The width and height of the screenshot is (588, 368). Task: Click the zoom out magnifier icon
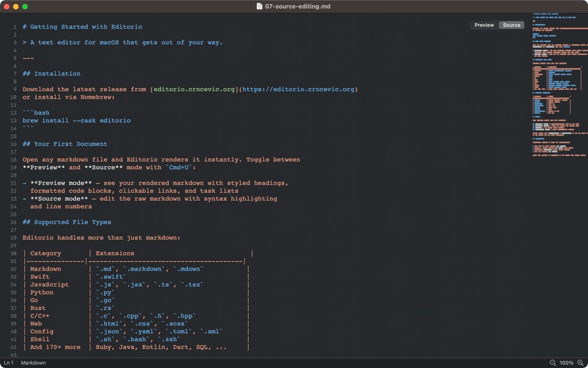coord(553,363)
